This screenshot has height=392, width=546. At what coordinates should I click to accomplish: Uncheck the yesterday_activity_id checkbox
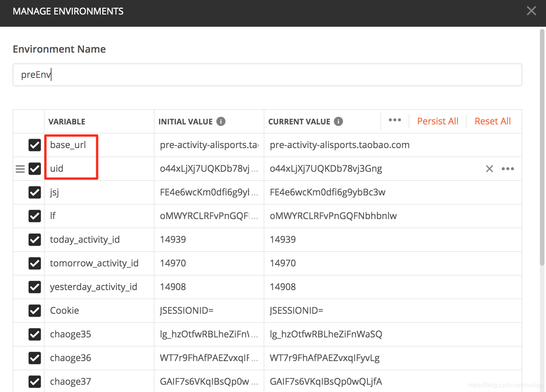[x=35, y=287]
